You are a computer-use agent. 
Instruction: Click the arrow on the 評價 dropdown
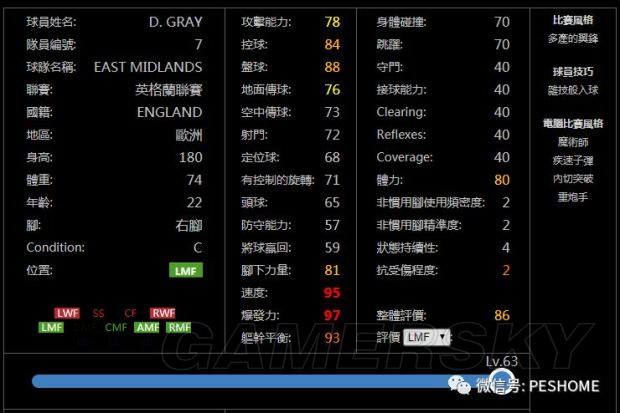443,337
